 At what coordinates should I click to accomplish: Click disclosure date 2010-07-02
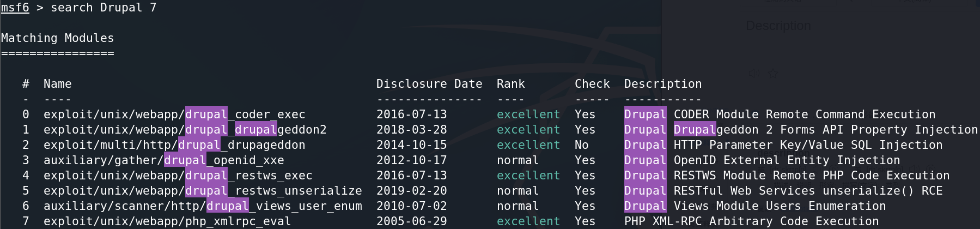412,206
